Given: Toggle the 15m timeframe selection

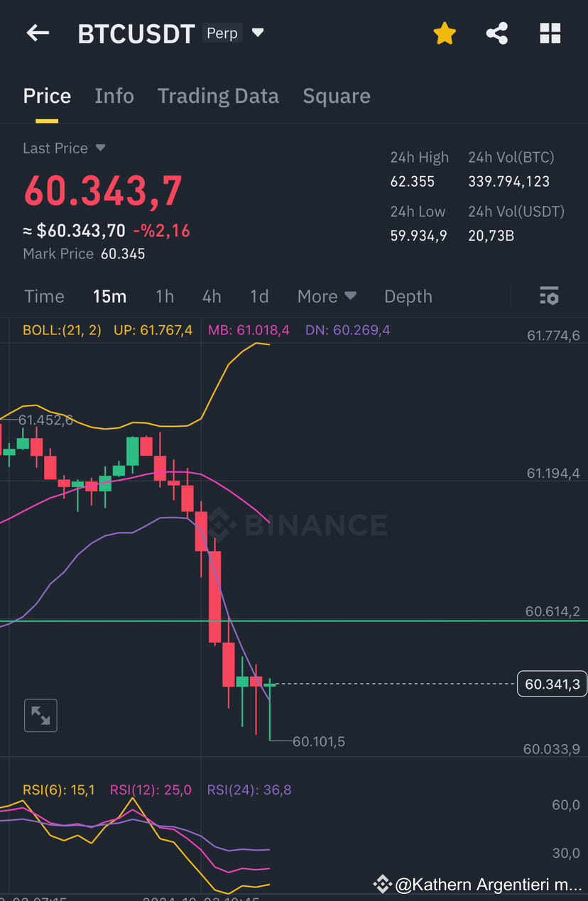Looking at the screenshot, I should tap(109, 296).
